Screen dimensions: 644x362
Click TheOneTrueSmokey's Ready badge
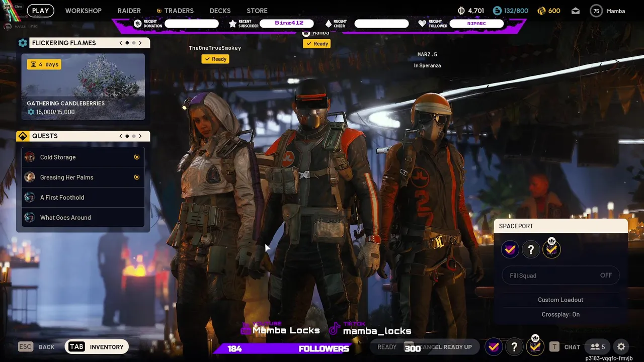[x=215, y=59]
